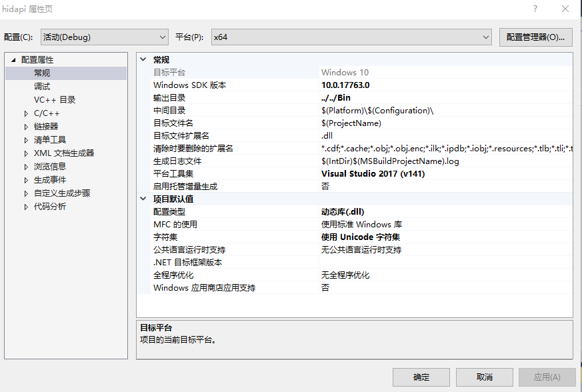Collapse the 项目默认值 section

click(x=143, y=199)
